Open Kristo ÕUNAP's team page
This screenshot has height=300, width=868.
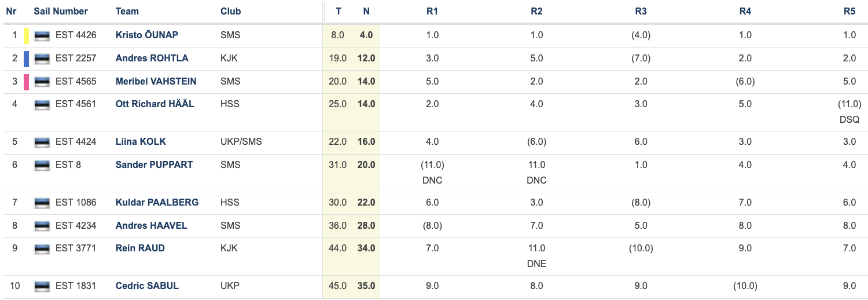pyautogui.click(x=147, y=35)
